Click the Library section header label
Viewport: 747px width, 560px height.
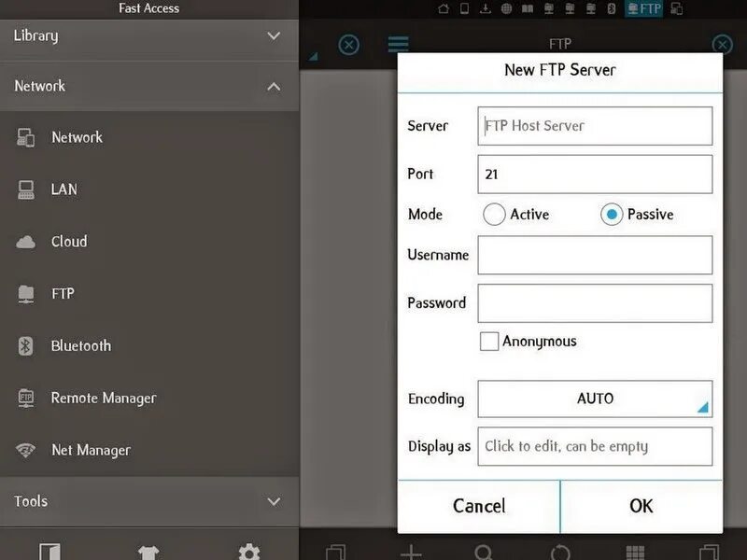click(36, 36)
